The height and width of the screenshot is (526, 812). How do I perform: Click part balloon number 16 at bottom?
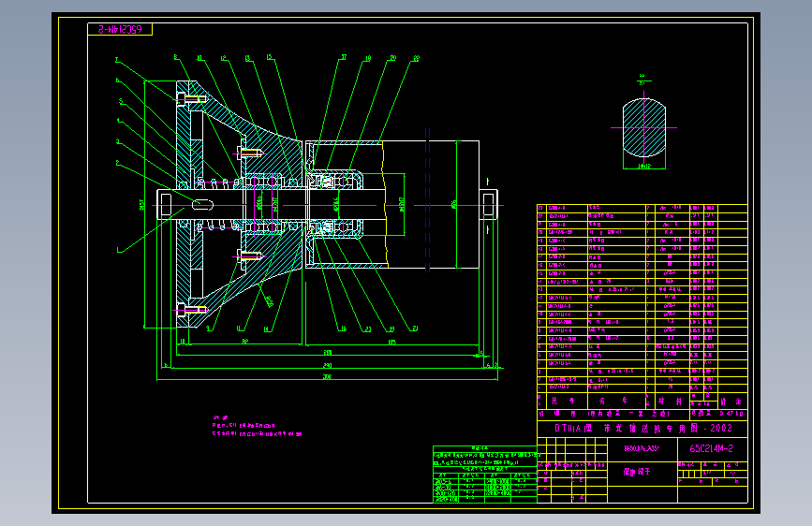pos(342,329)
